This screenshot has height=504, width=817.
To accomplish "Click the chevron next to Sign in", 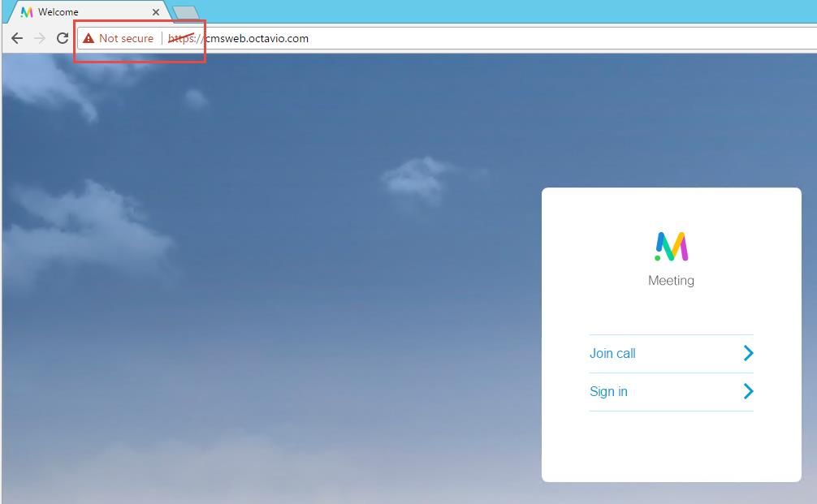I will click(x=748, y=391).
